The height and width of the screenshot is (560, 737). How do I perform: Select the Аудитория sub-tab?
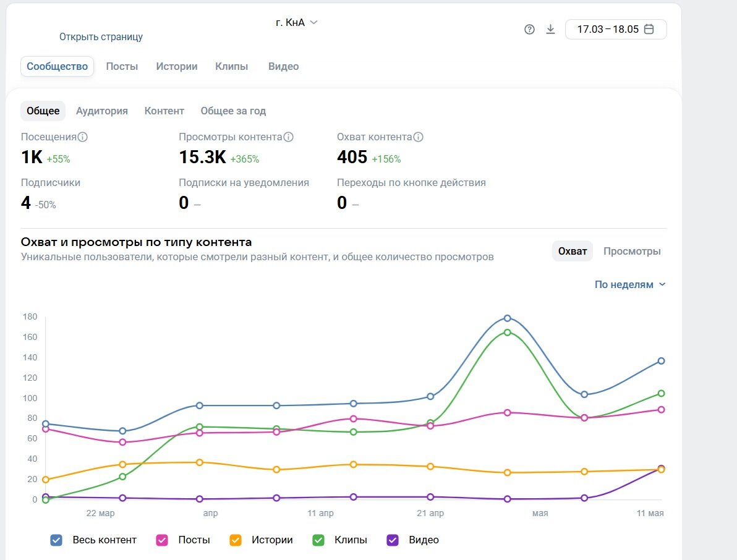[102, 111]
